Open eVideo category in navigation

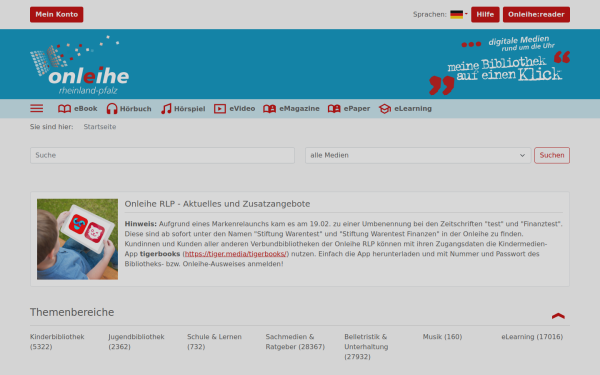234,109
